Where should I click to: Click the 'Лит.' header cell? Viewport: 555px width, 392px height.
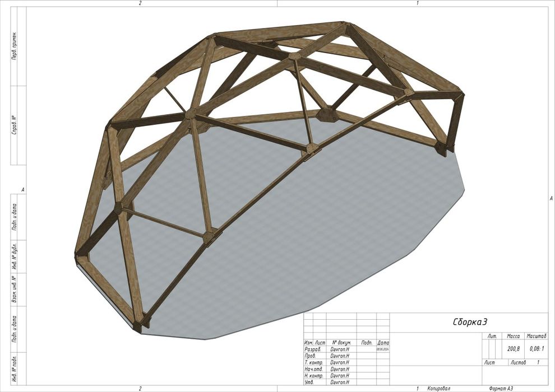pos(492,336)
